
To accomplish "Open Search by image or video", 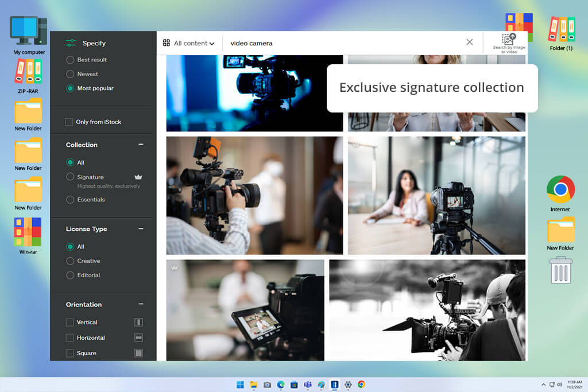I will click(x=509, y=44).
